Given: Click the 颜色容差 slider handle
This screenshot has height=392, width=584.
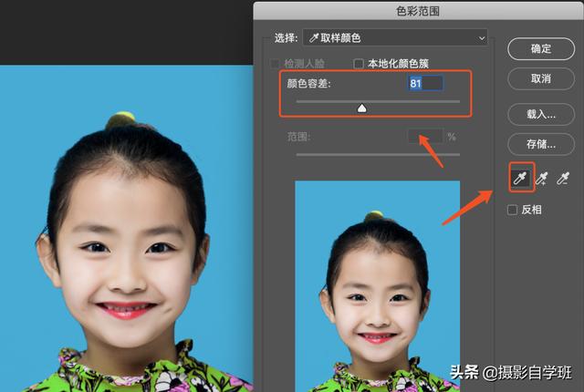Looking at the screenshot, I should (361, 108).
